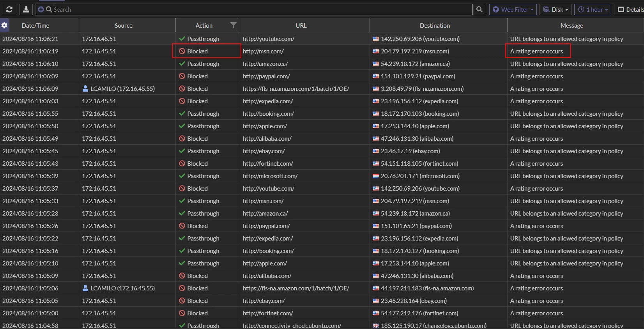
Task: Click LCAMILO (172.16.45.55) source at 11:06:09
Action: pos(123,88)
